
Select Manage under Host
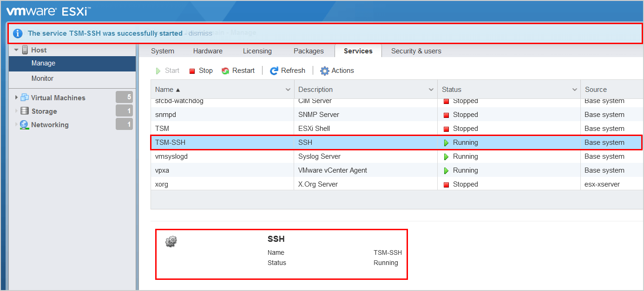[72, 64]
